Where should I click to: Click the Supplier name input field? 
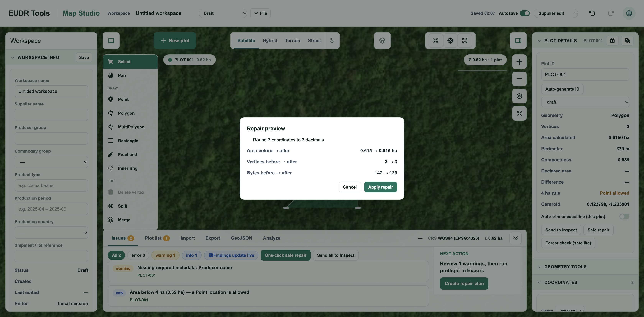(51, 115)
